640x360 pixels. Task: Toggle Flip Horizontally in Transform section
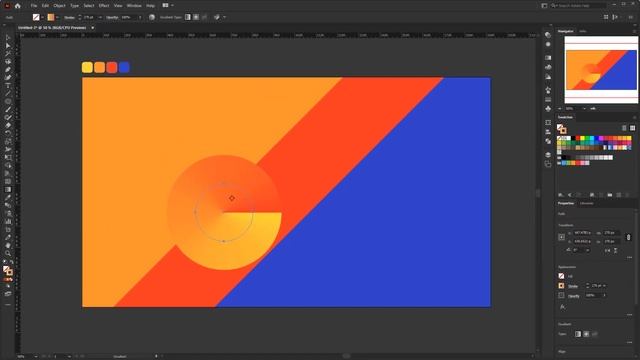608,250
